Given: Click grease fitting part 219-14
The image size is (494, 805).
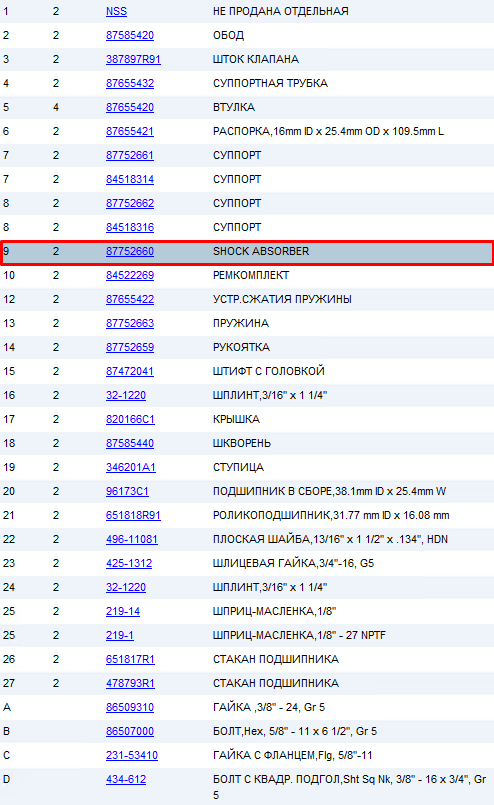Looking at the screenshot, I should pyautogui.click(x=123, y=611).
